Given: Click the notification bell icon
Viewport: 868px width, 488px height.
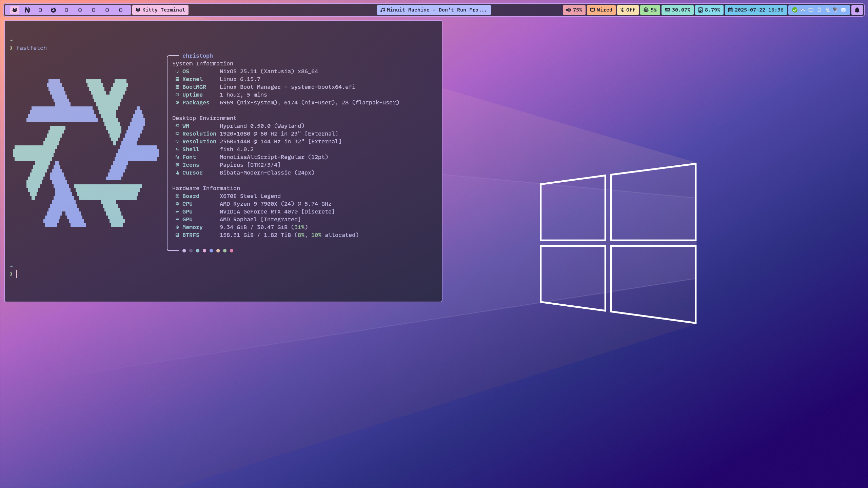Looking at the screenshot, I should tap(857, 10).
